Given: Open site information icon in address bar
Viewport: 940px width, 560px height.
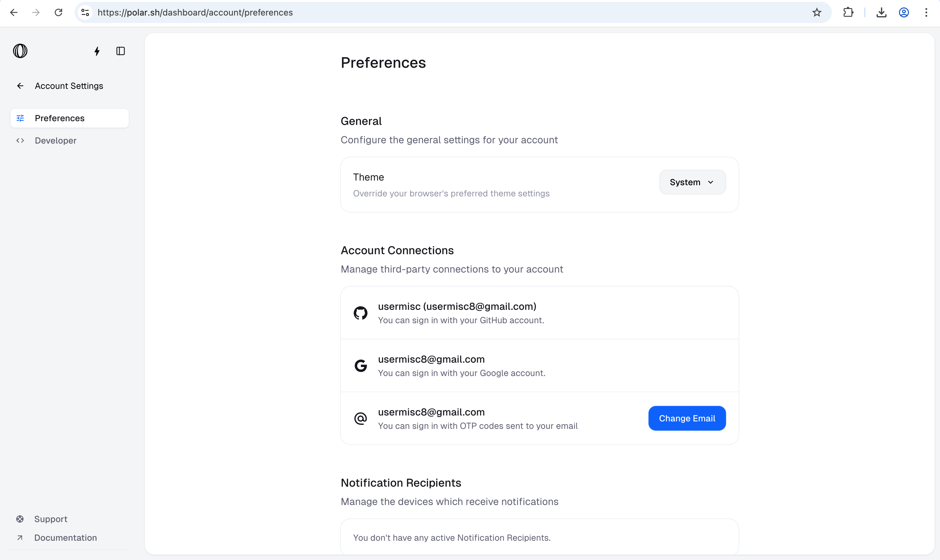Looking at the screenshot, I should pyautogui.click(x=85, y=12).
